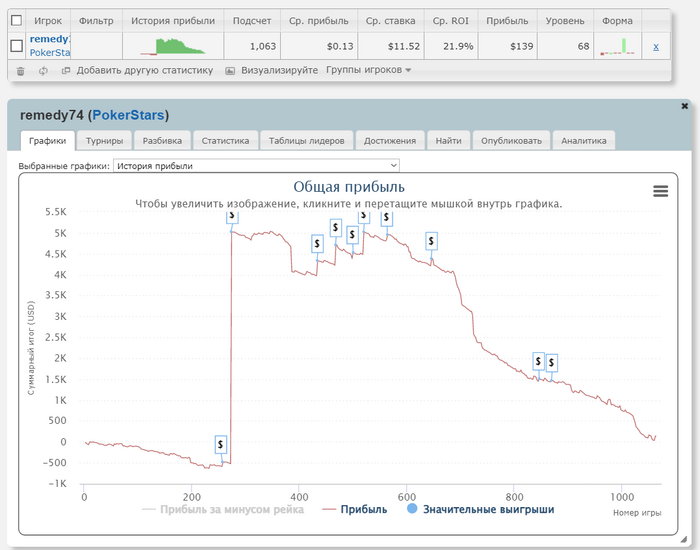Sort by the Фильтр column header
The width and height of the screenshot is (700, 550).
click(96, 21)
